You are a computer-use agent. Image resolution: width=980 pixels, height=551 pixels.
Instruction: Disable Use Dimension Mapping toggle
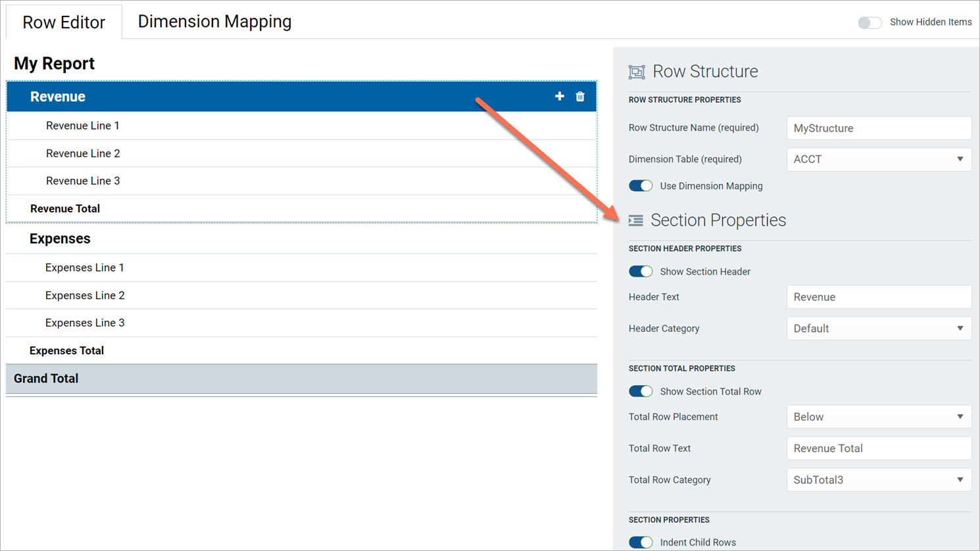click(641, 186)
